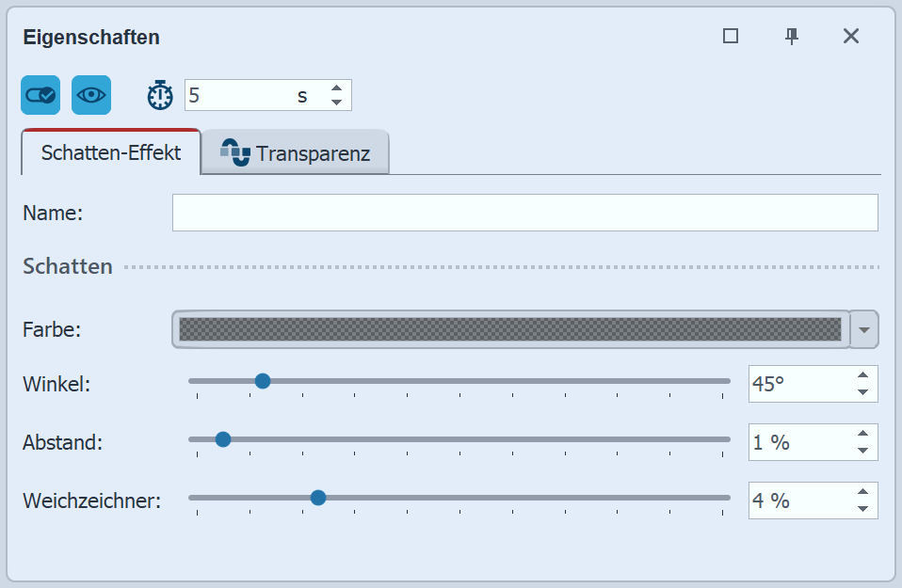Click the Transparenz tab curve icon
This screenshot has height=588, width=902.
click(234, 152)
